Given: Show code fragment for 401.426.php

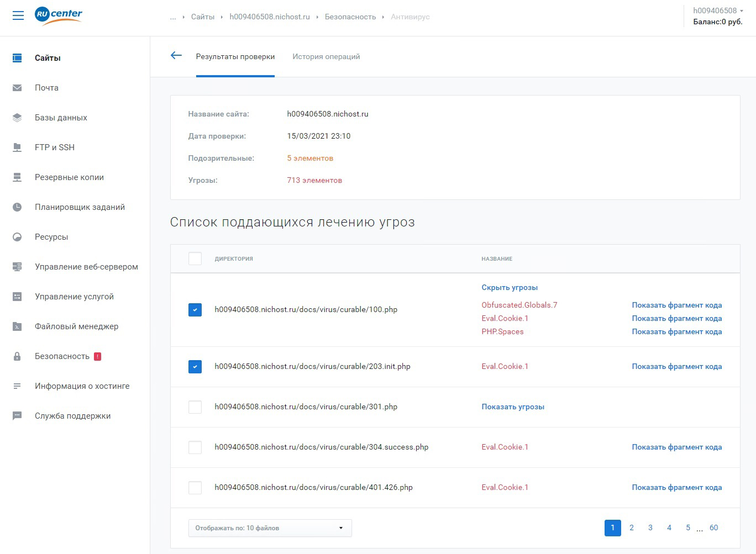Looking at the screenshot, I should [677, 487].
